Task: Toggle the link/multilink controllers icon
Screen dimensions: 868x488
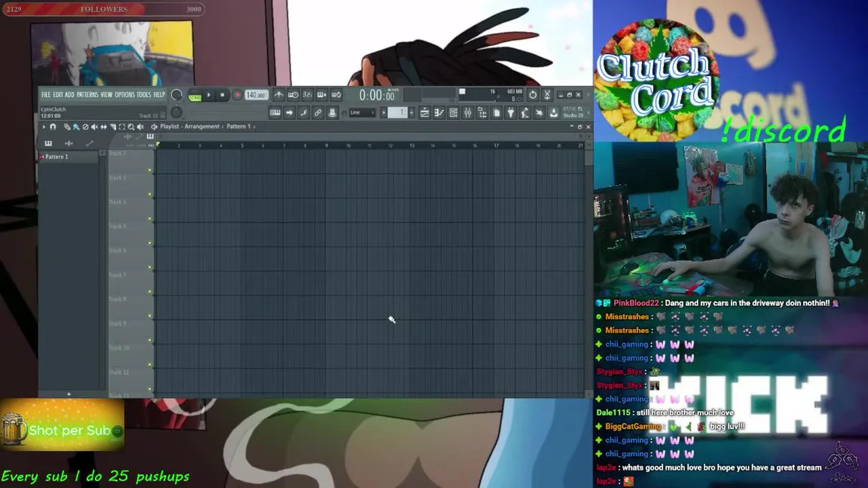Action: point(318,112)
